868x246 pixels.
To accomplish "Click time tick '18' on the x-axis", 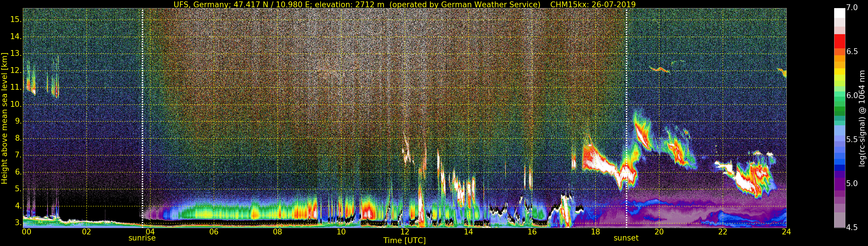I will (x=595, y=232).
